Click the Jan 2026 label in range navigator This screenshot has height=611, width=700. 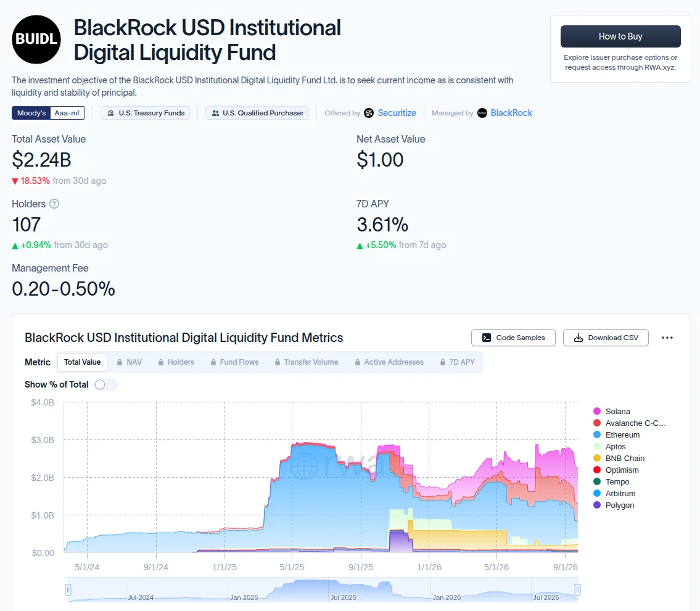447,597
